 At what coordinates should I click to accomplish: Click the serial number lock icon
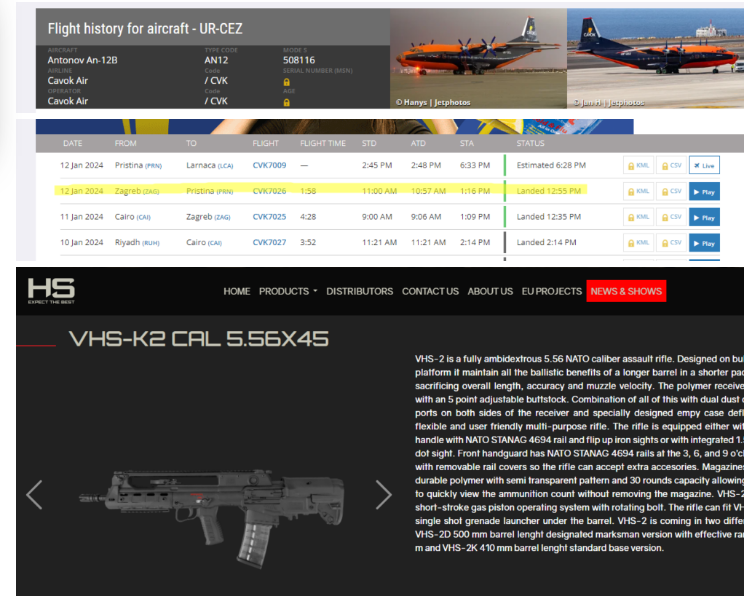[x=287, y=82]
